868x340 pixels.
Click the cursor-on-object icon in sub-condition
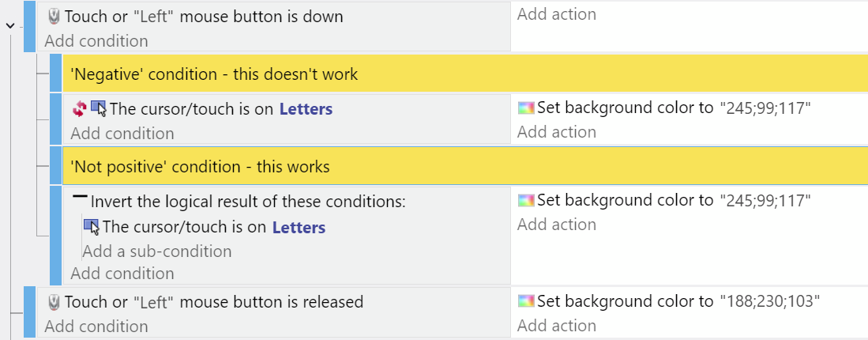click(x=92, y=227)
